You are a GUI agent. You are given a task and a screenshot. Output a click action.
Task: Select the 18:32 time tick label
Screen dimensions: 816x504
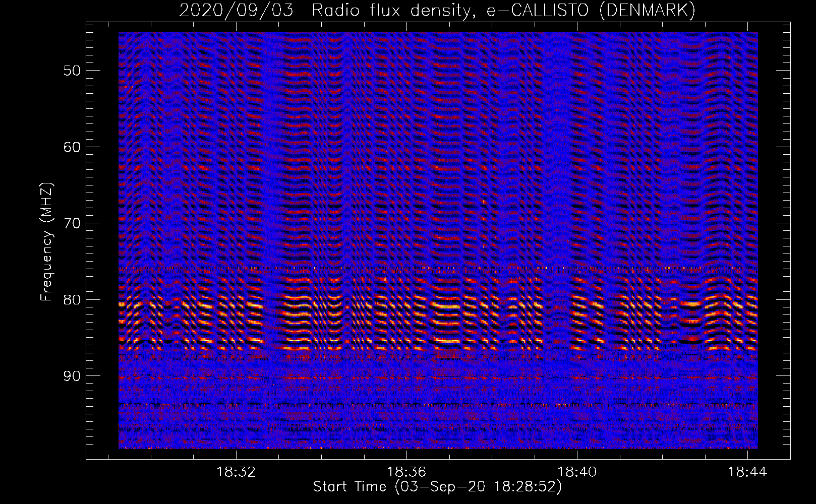(x=236, y=472)
